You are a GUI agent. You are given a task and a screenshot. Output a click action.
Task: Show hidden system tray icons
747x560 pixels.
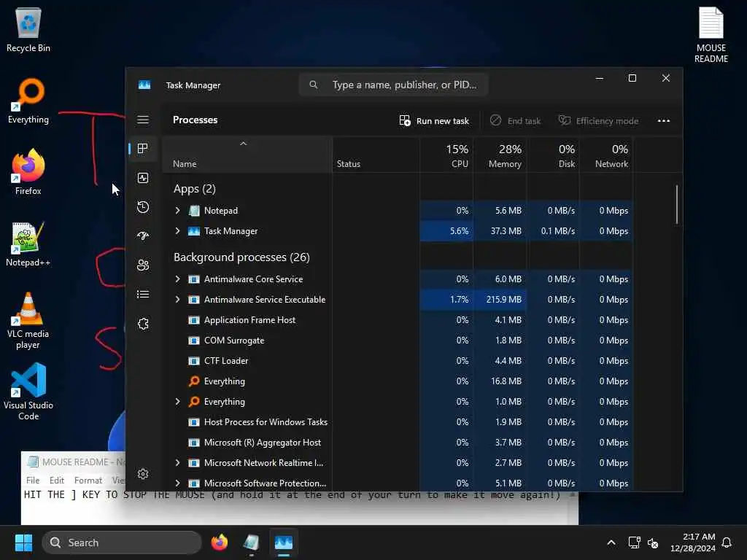[x=611, y=542]
